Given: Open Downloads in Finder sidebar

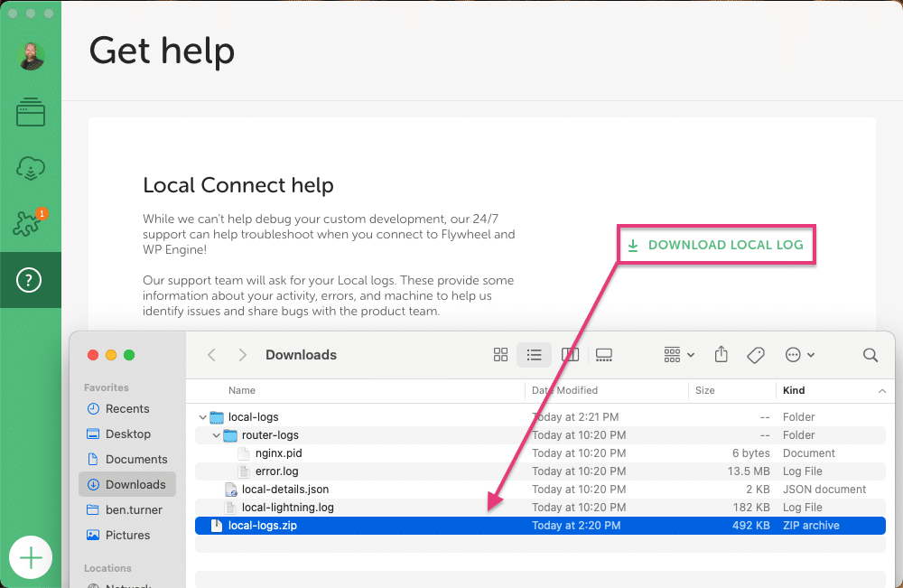Looking at the screenshot, I should click(126, 485).
